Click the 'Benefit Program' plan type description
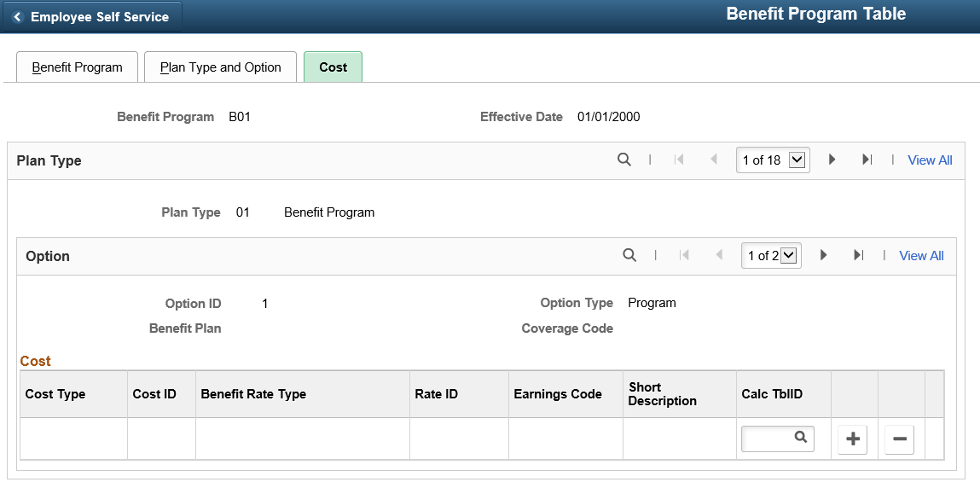 click(x=329, y=212)
